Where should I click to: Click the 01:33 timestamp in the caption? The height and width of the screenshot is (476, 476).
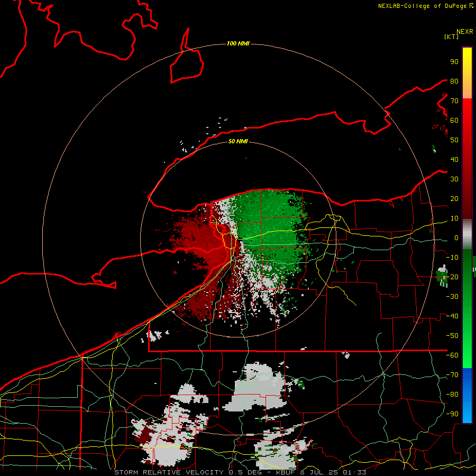coord(354,472)
